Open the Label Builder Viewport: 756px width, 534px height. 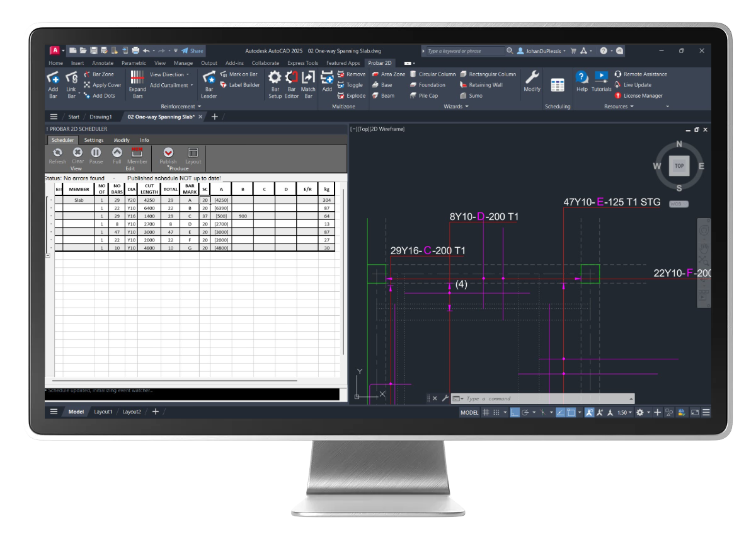[x=240, y=85]
